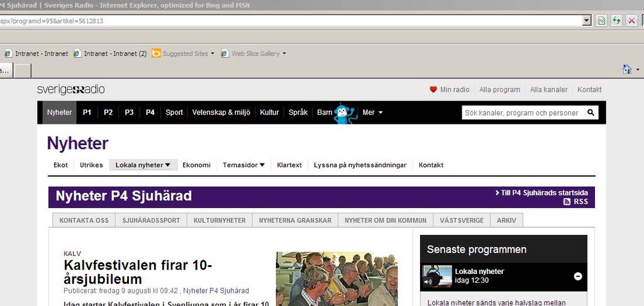Expand Temasidor submenu
Screen dimensions: 644x306
(x=243, y=165)
